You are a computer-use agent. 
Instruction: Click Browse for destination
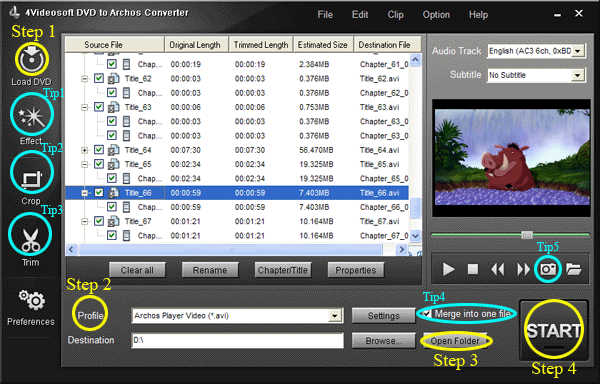click(383, 341)
